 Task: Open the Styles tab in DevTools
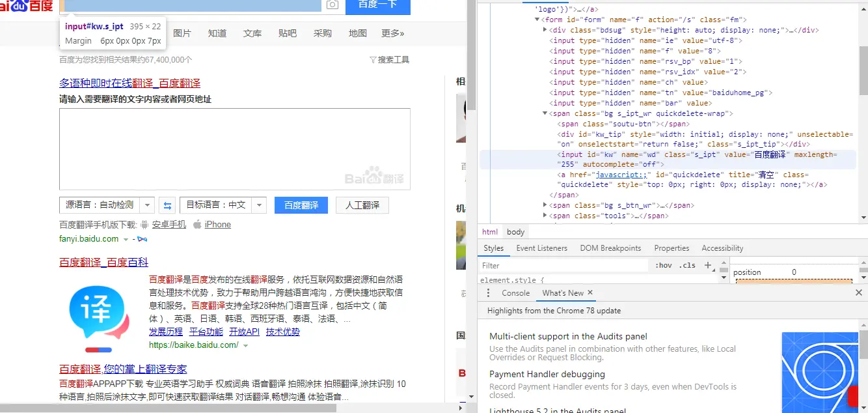tap(494, 248)
